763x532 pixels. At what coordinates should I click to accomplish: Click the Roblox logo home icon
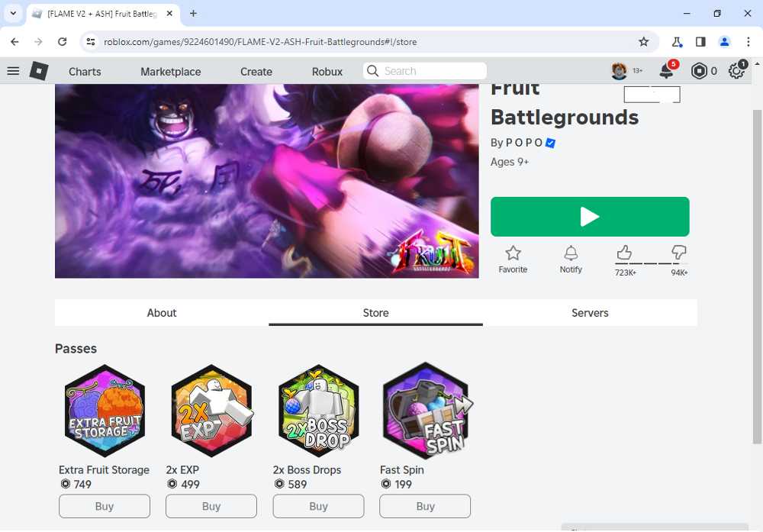tap(39, 71)
